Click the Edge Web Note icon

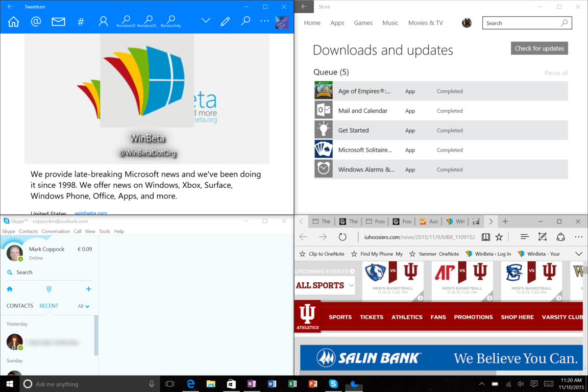543,237
